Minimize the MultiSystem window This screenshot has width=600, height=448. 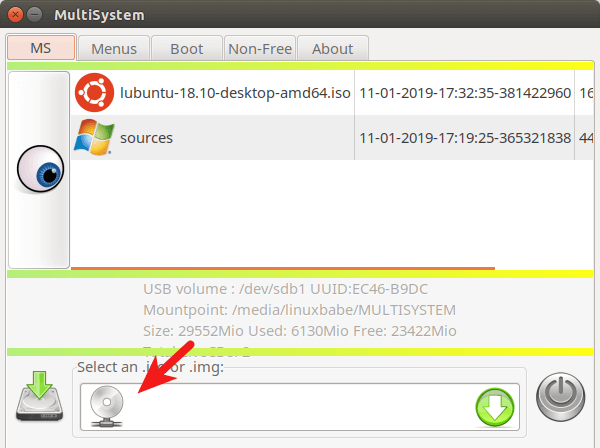(x=35, y=15)
